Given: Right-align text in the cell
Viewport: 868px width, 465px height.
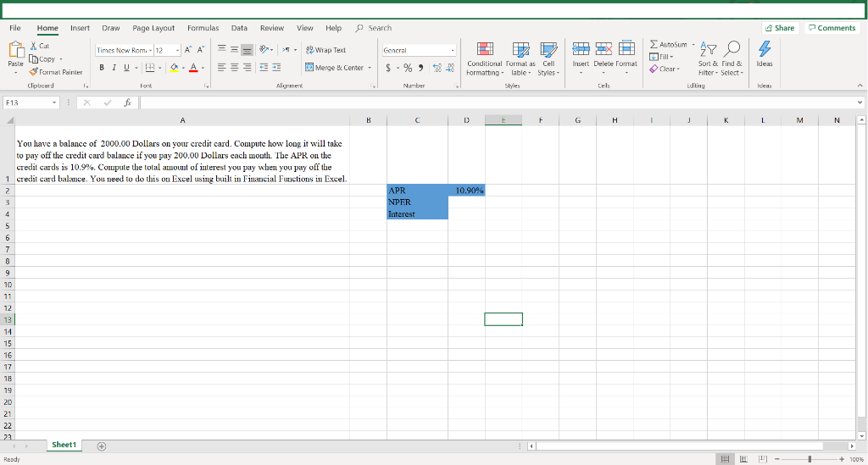Looking at the screenshot, I should (247, 68).
